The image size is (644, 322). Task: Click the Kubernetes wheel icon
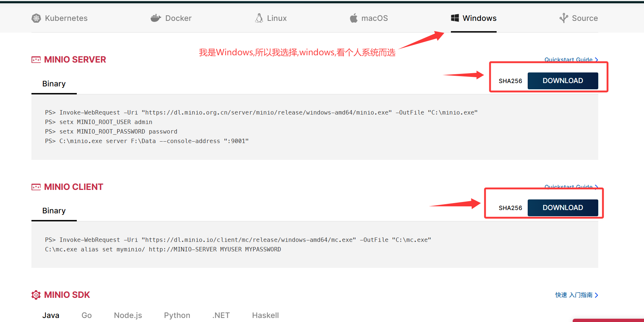point(36,18)
